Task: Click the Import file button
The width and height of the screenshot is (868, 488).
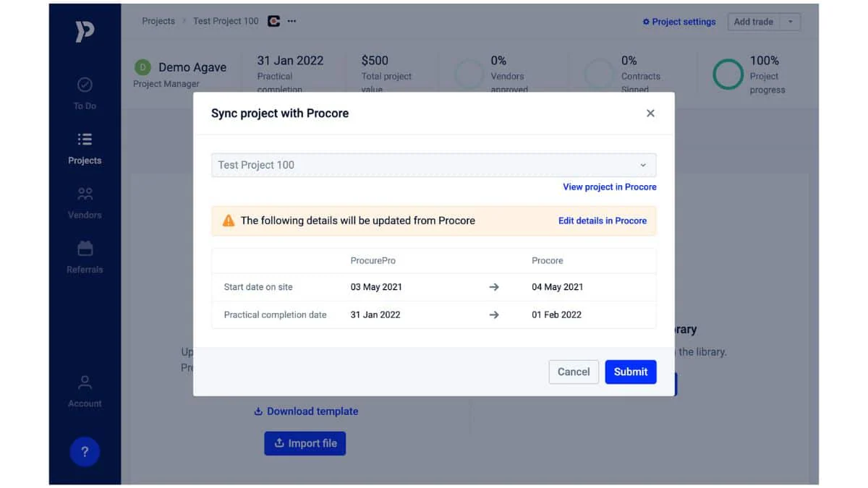Action: (x=305, y=443)
